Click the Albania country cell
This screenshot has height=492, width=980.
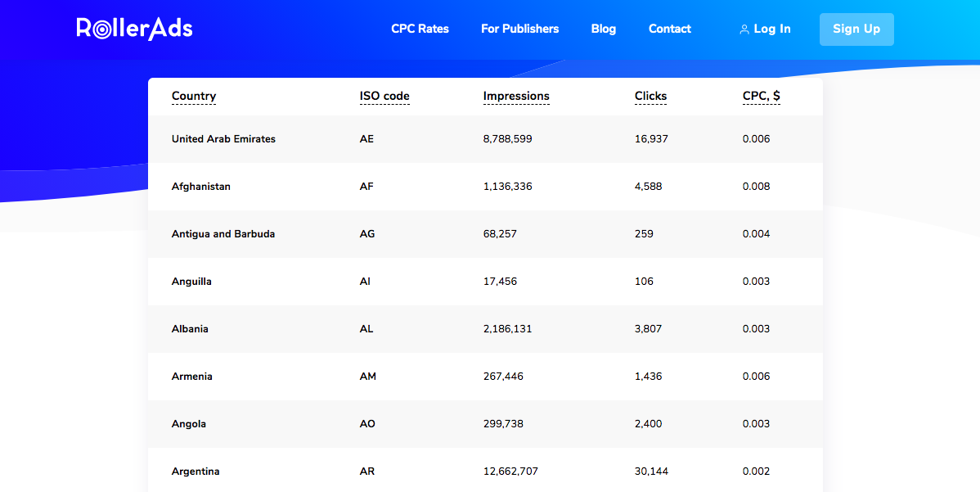(190, 329)
